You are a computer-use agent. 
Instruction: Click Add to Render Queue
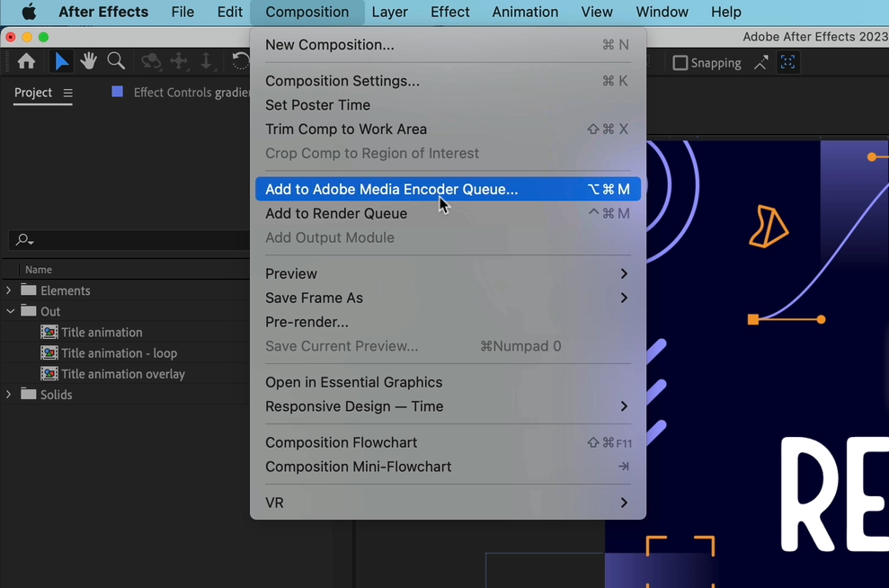coord(336,213)
